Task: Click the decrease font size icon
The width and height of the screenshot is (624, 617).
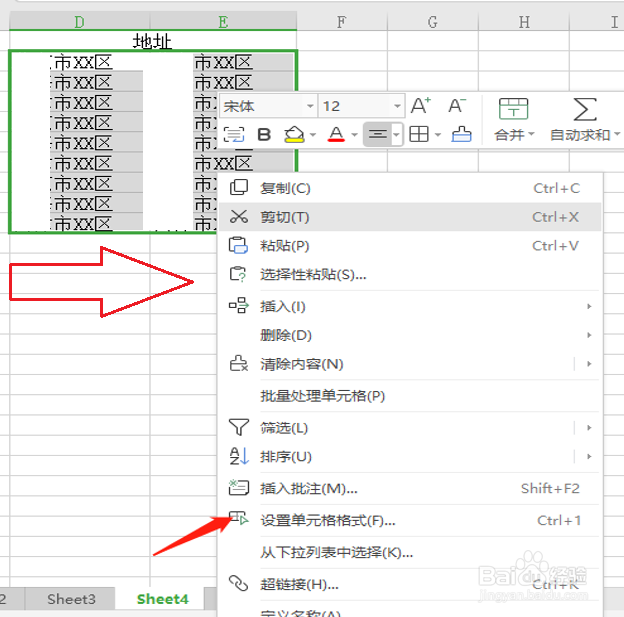Action: (457, 106)
